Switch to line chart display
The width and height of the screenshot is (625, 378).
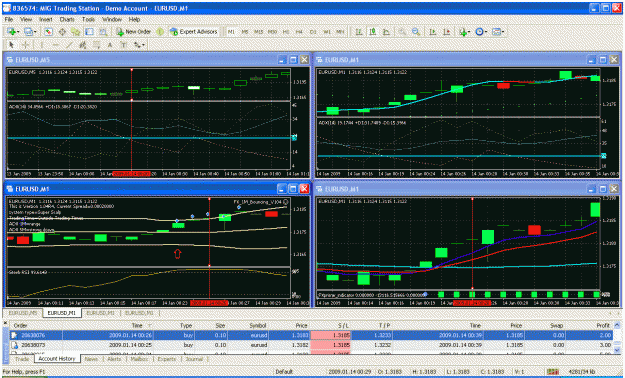386,32
